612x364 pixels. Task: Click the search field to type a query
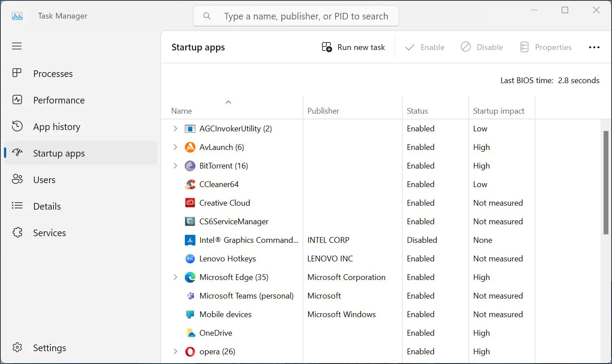[x=296, y=16]
